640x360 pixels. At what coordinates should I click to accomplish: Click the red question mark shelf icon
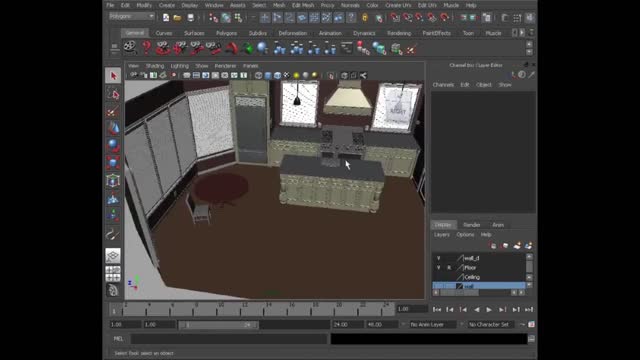pos(147,48)
